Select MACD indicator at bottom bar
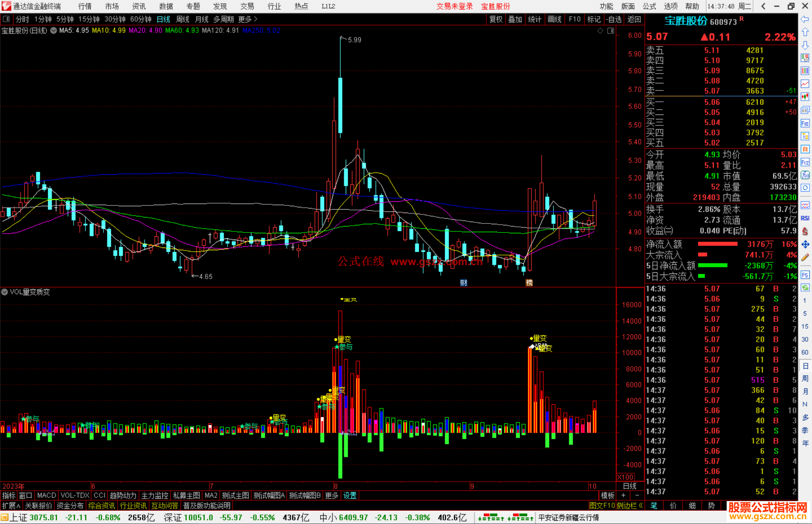812x524 pixels. click(46, 495)
